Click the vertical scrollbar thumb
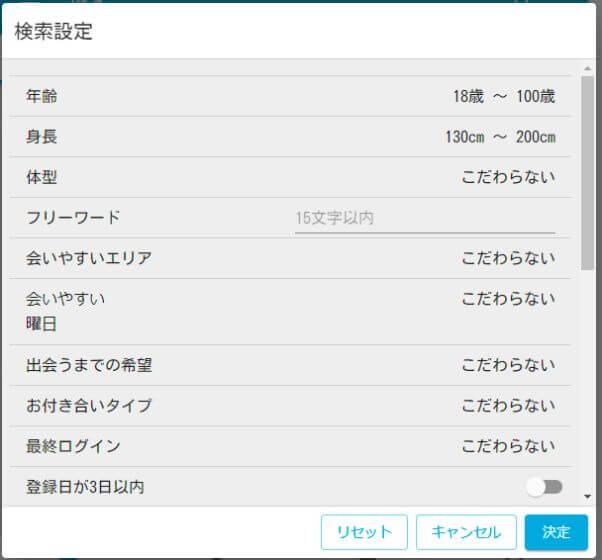 (588, 170)
